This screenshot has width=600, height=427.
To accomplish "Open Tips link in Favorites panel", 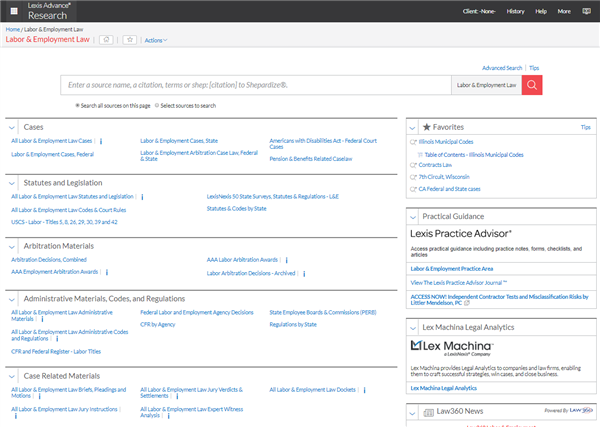I will (x=585, y=127).
